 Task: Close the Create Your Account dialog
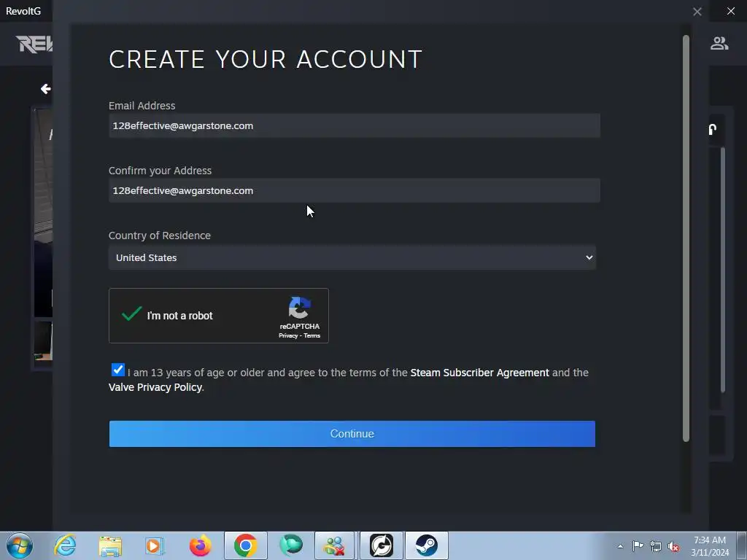point(697,12)
